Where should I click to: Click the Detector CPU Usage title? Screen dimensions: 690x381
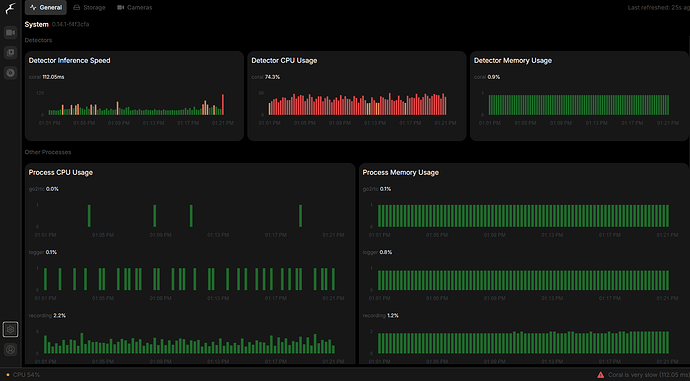coord(284,61)
